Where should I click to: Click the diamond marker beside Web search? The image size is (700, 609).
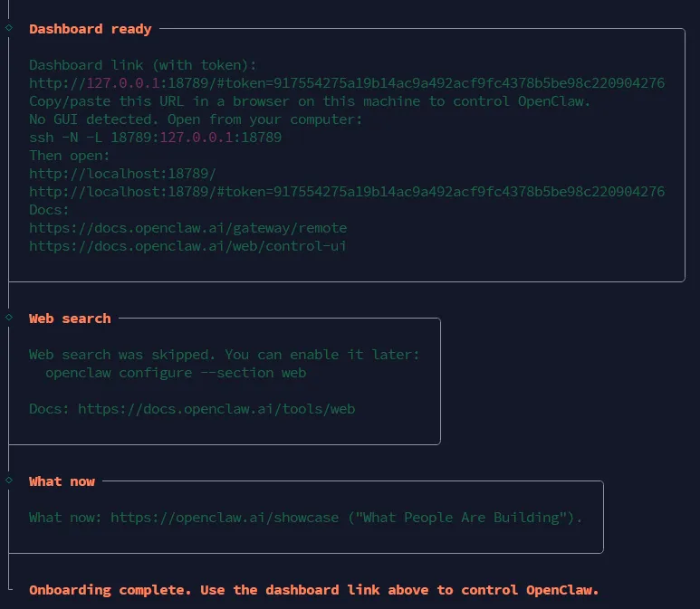tap(9, 318)
